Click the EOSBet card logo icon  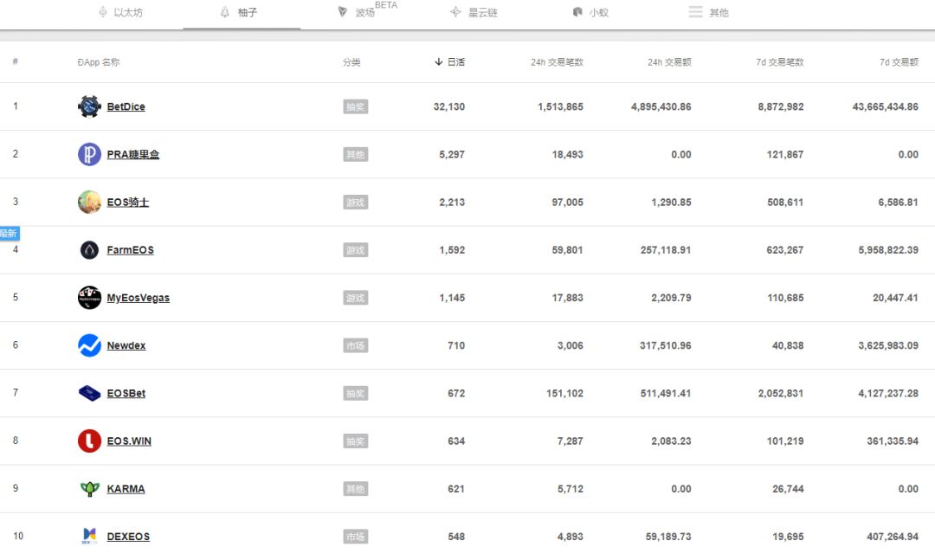(x=89, y=393)
